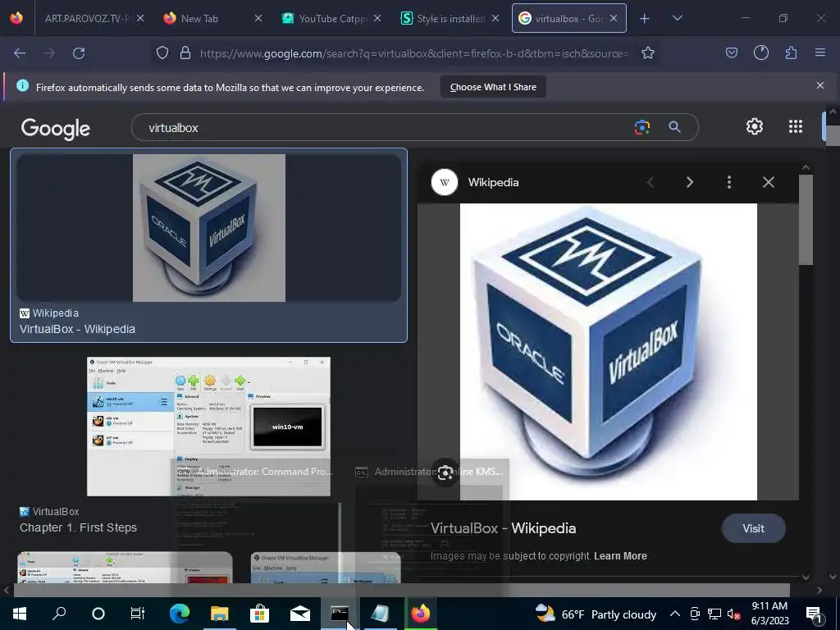The width and height of the screenshot is (840, 630).
Task: Open VirtualBox Manager screenshot thumbnail
Action: pyautogui.click(x=209, y=427)
